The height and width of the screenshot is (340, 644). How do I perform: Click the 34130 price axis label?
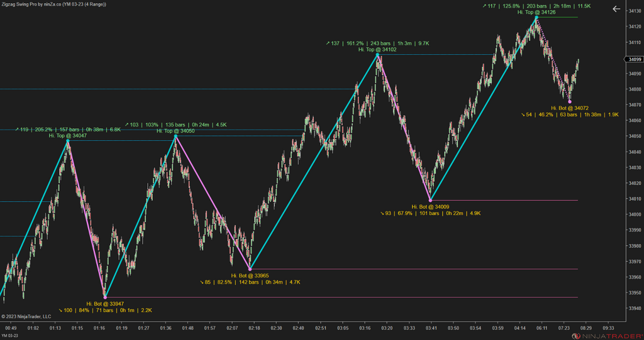pos(634,11)
